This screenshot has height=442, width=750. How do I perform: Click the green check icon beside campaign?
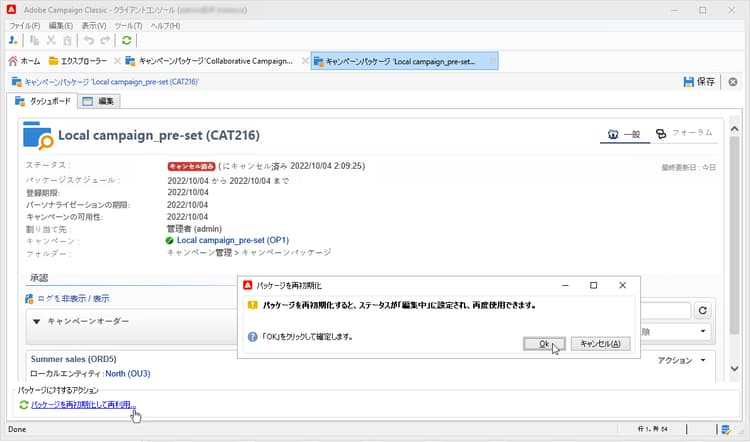coord(169,241)
